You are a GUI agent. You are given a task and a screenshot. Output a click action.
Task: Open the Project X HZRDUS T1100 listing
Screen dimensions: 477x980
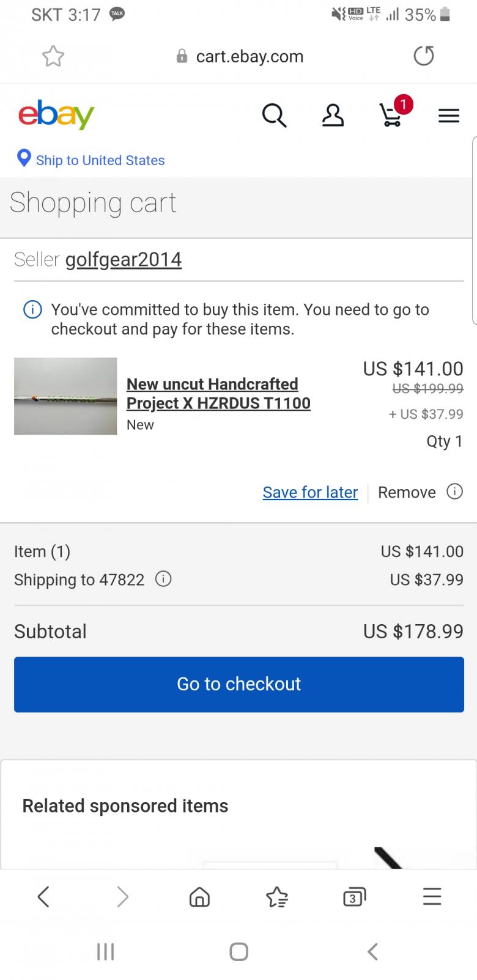pyautogui.click(x=218, y=393)
